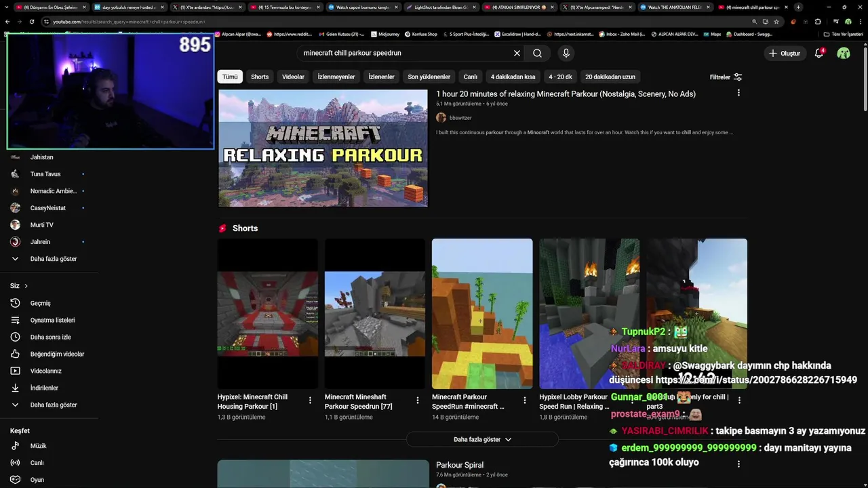Open options menu for relaxing parkour video
868x488 pixels.
(x=738, y=93)
